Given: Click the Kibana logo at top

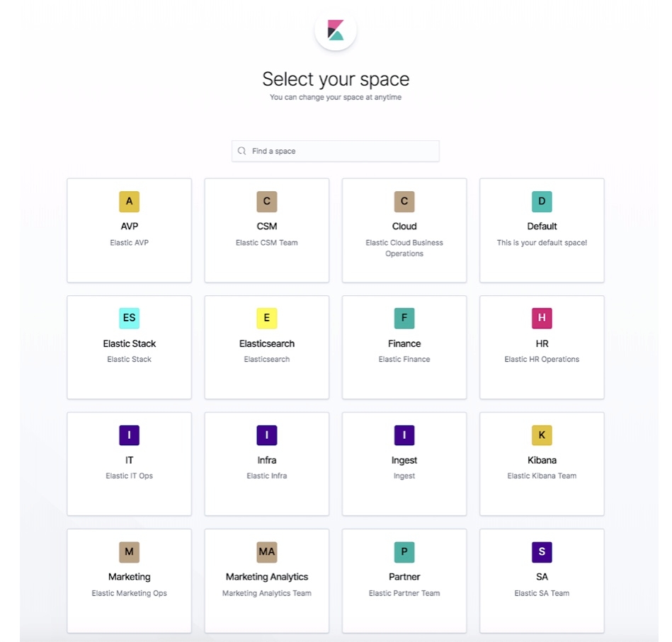Looking at the screenshot, I should click(336, 30).
